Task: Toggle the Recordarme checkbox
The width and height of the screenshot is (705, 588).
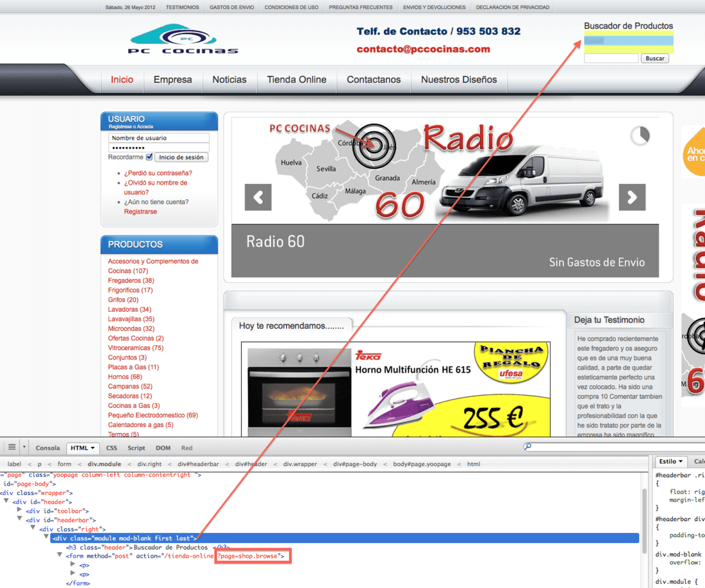Action: [149, 157]
